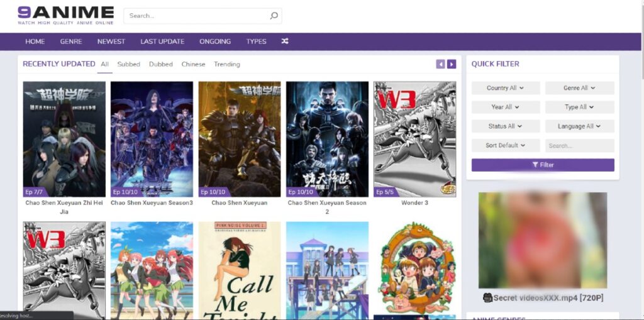This screenshot has width=644, height=320.
Task: Switch to the Trending tab
Action: 226,64
